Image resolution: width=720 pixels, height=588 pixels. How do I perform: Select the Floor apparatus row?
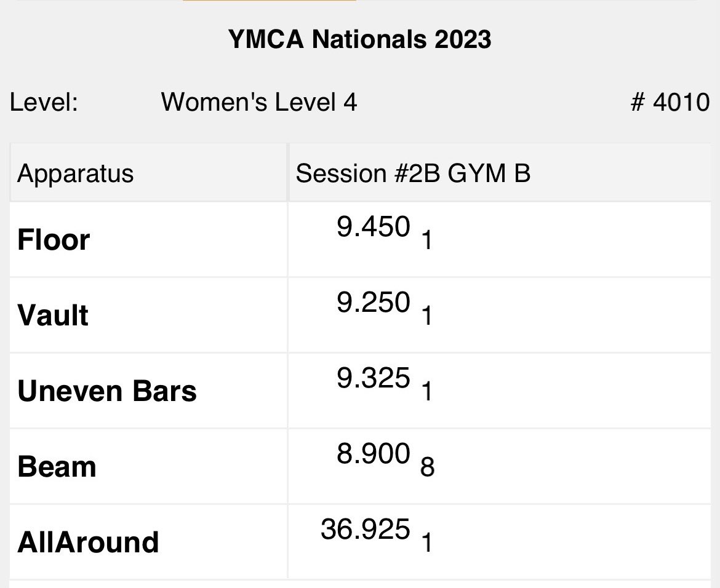(360, 240)
